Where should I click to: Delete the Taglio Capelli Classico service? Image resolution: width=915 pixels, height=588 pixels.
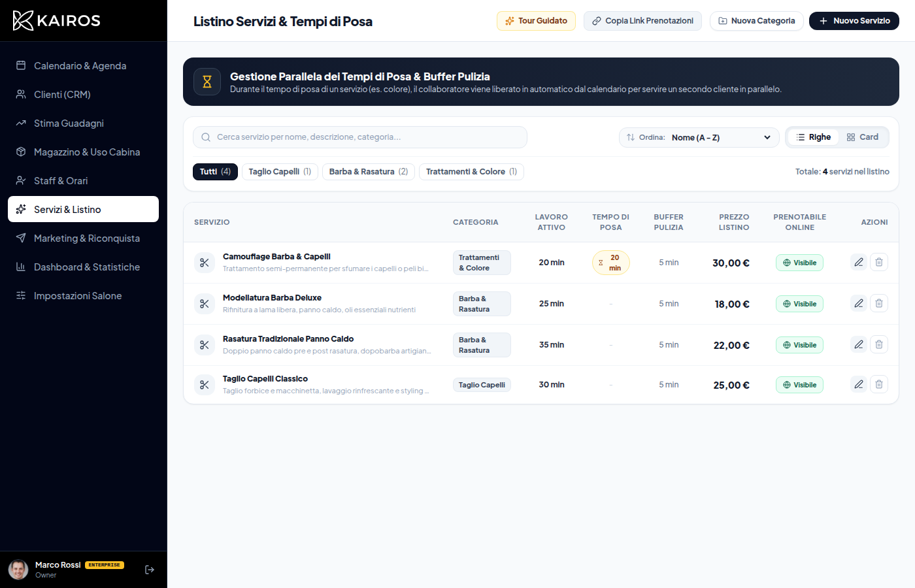[x=879, y=384]
